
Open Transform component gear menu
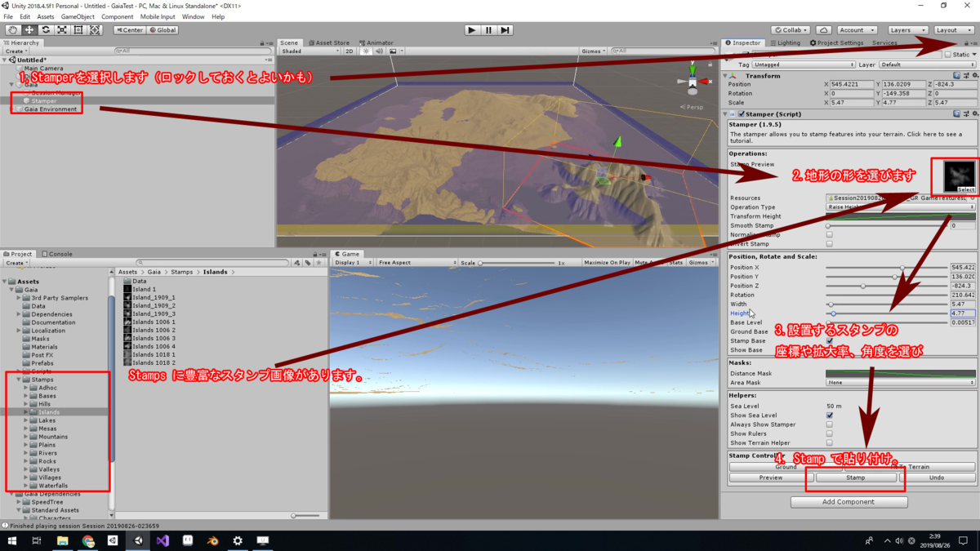[975, 76]
